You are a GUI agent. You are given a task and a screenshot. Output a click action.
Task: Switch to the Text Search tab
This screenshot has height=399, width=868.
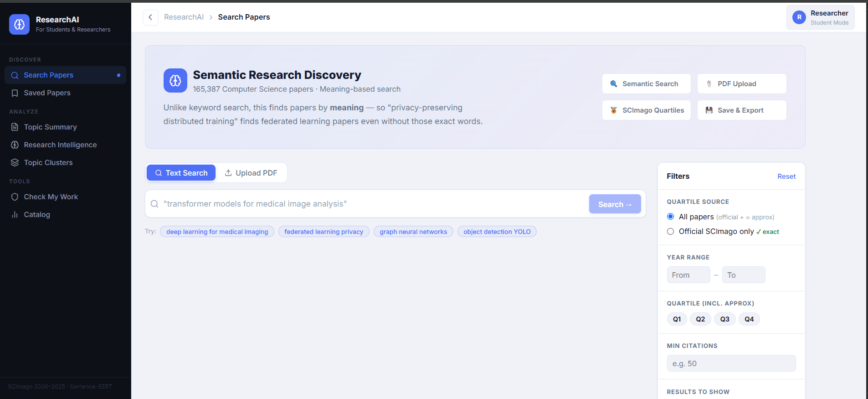[181, 173]
